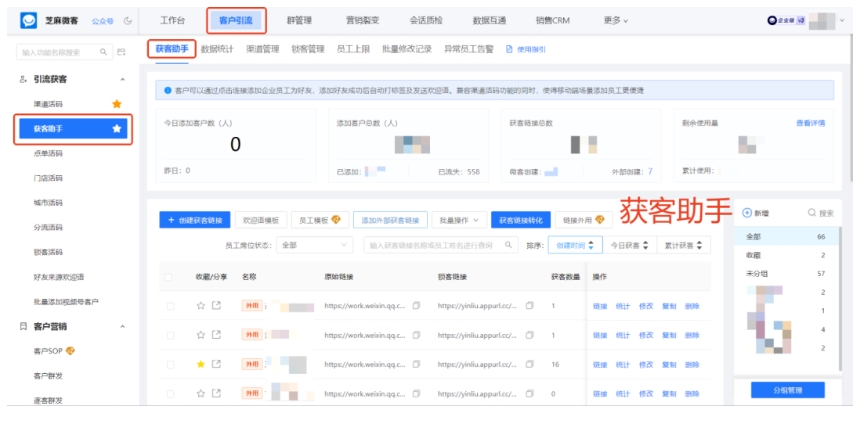Click the 搜索 icon in the group panel
The image size is (864, 422).
[x=812, y=213]
